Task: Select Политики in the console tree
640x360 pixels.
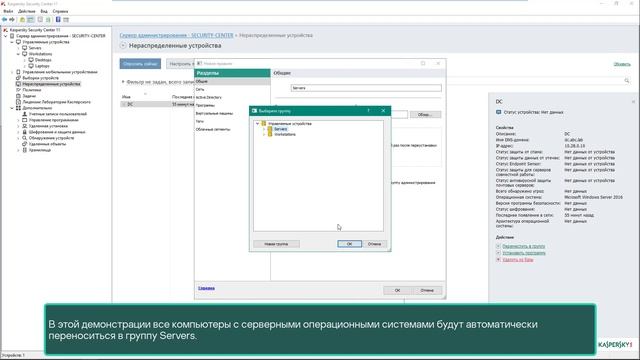Action: (32, 90)
